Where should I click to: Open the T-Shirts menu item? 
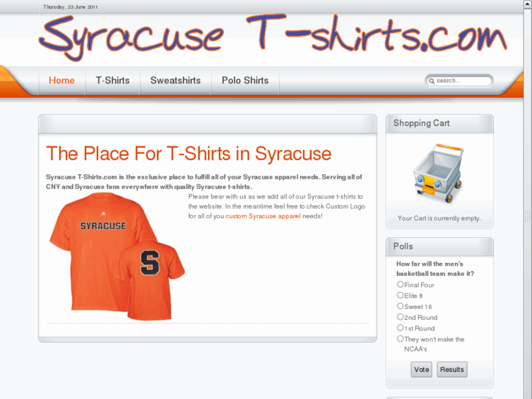click(x=113, y=81)
